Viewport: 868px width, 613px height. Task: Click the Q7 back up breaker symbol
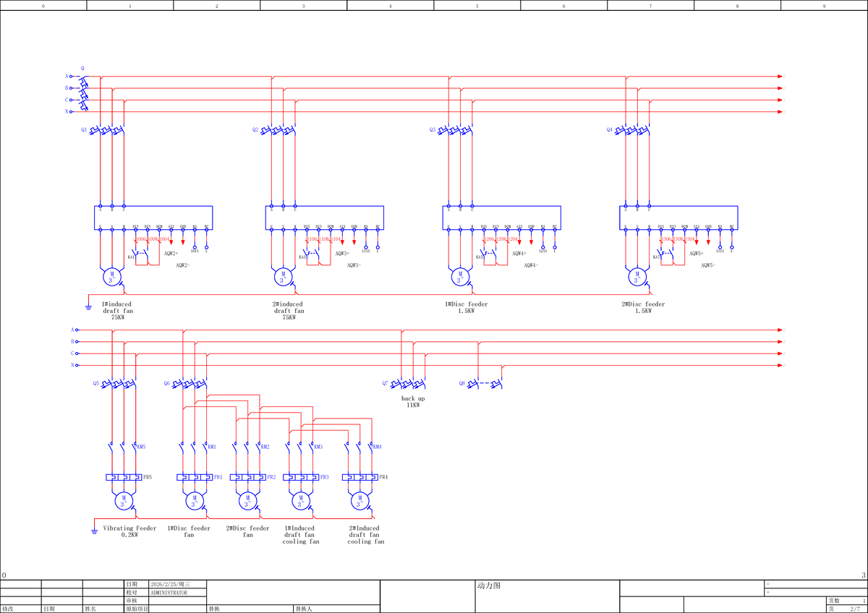click(x=407, y=383)
